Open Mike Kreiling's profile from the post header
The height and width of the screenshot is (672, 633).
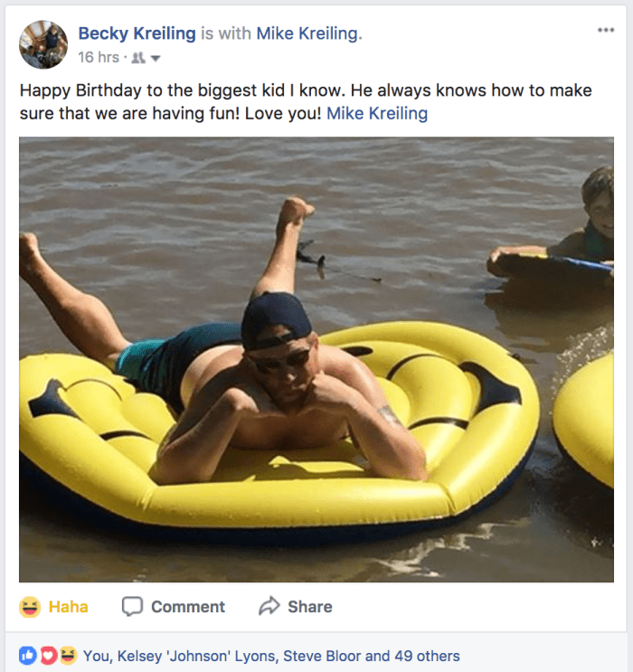(307, 33)
